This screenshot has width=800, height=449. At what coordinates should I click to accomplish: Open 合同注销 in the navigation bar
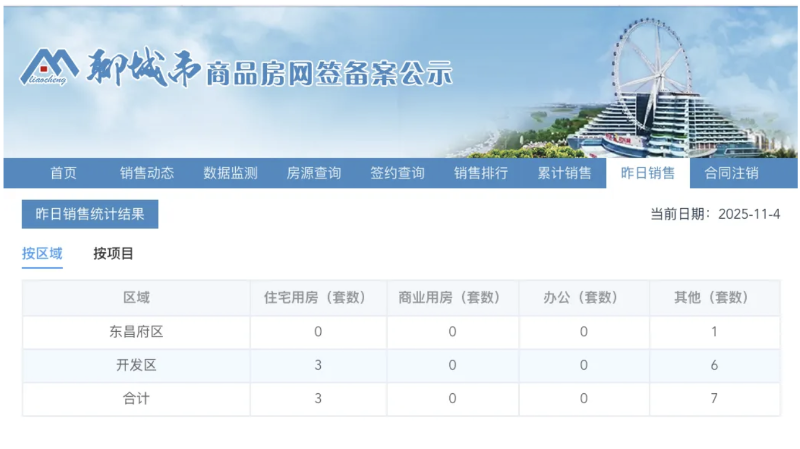pos(731,173)
